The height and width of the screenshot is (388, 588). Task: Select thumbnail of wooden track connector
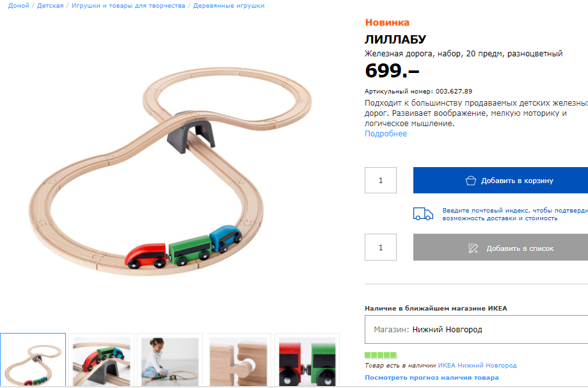click(239, 360)
